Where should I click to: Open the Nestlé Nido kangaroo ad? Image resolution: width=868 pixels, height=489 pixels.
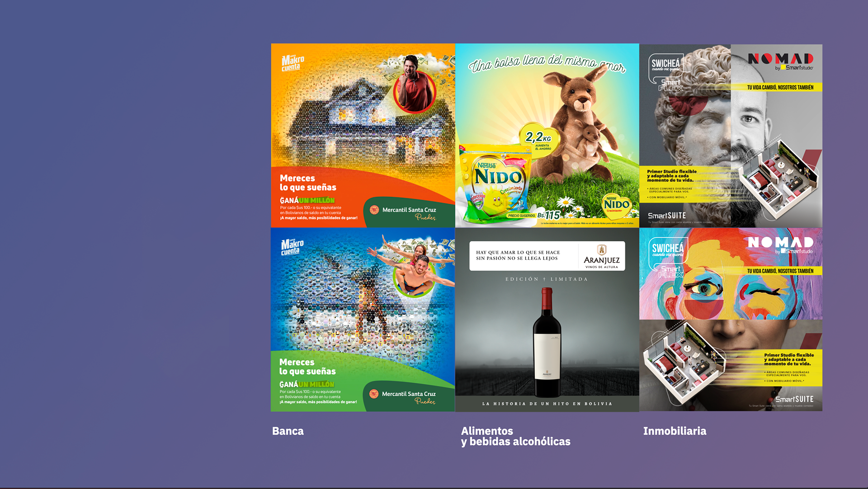(x=547, y=135)
